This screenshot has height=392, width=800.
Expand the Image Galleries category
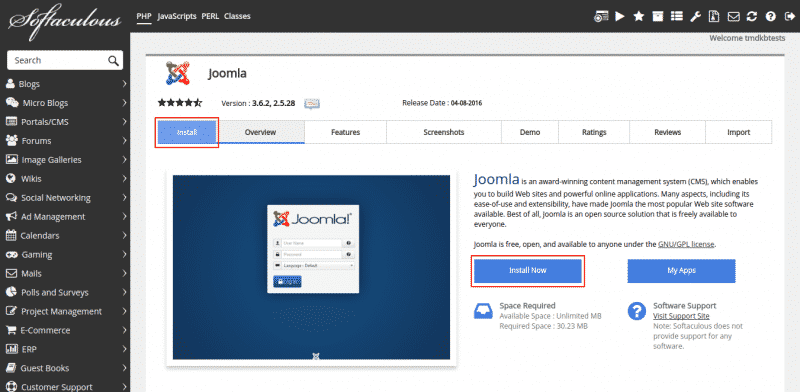coord(65,160)
